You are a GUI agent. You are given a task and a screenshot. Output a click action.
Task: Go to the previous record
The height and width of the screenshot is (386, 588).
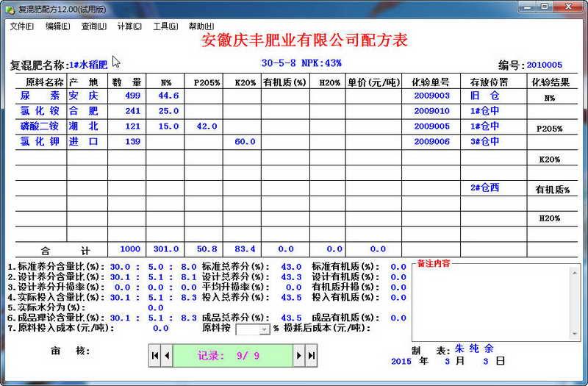pos(167,356)
